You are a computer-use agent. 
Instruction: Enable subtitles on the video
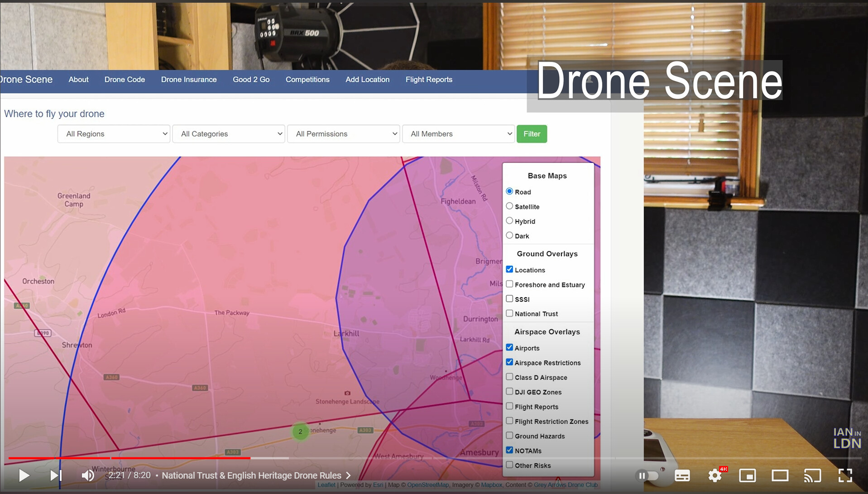(682, 475)
